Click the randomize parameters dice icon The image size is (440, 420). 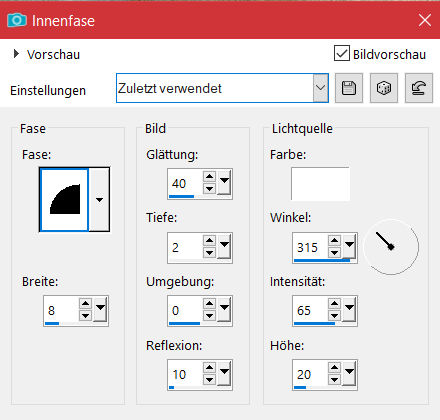coord(384,88)
